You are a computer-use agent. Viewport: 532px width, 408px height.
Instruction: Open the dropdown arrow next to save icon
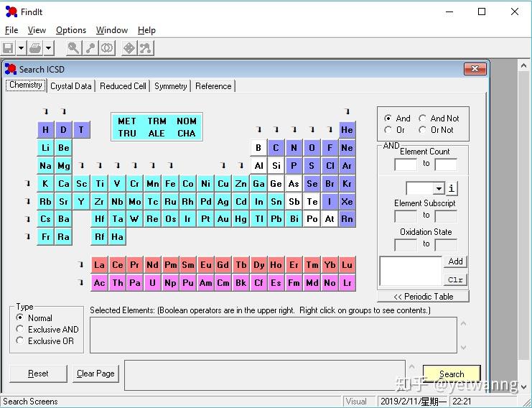point(21,48)
